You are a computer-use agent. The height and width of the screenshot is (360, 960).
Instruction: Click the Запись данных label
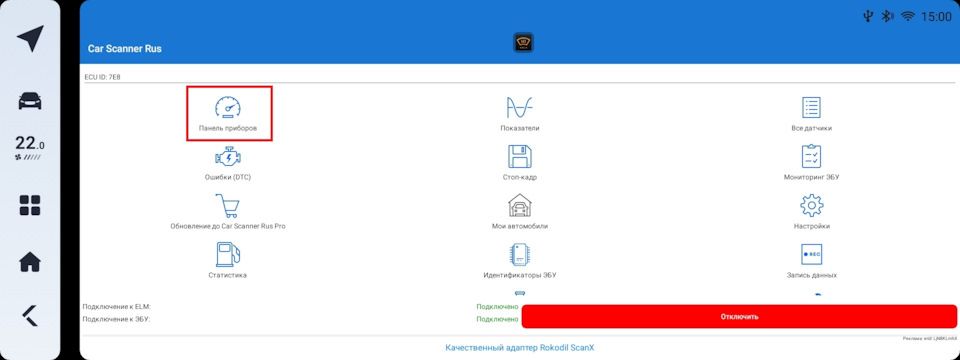click(811, 276)
